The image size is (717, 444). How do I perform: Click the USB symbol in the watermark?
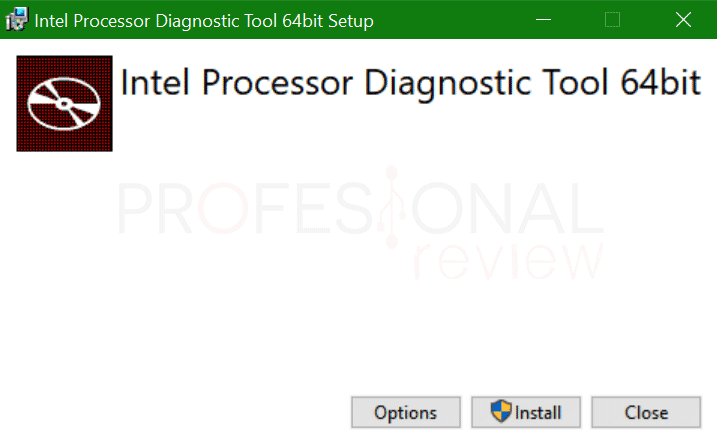(x=391, y=207)
